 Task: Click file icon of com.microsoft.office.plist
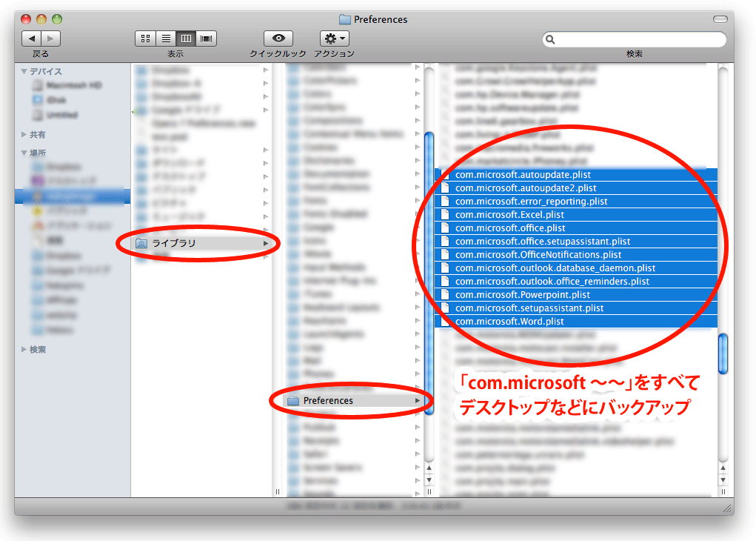pos(445,228)
